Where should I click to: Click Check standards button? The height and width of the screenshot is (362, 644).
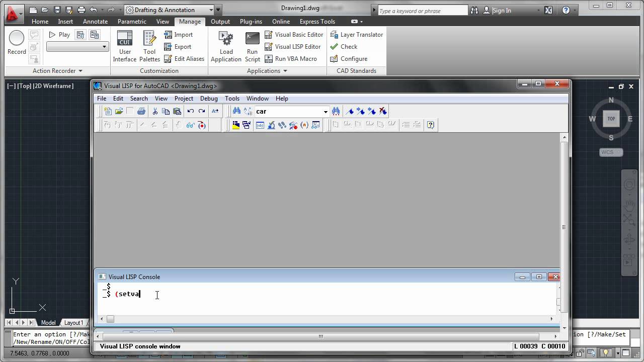344,47
